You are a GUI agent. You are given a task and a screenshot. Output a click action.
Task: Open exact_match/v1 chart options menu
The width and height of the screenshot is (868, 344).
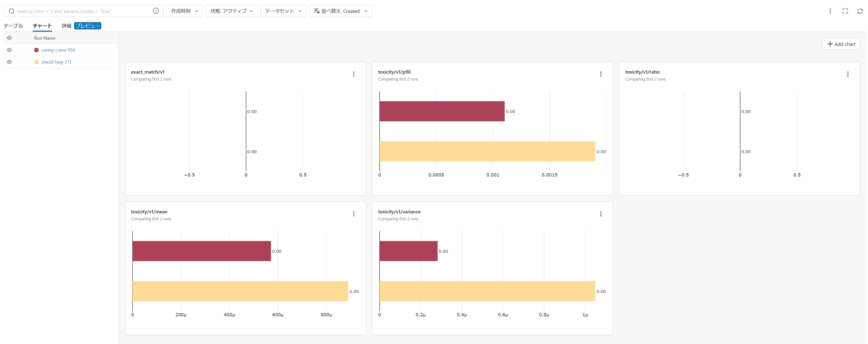(x=353, y=74)
